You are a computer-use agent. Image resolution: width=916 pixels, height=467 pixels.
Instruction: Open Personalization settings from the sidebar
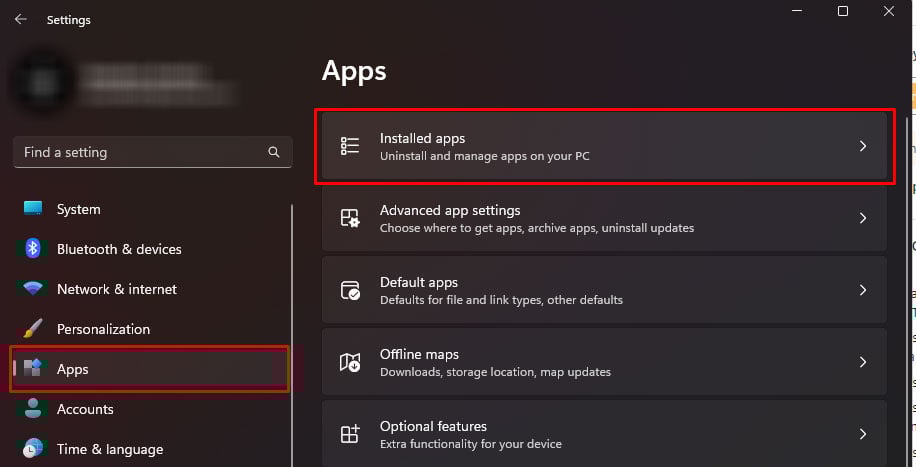(103, 329)
